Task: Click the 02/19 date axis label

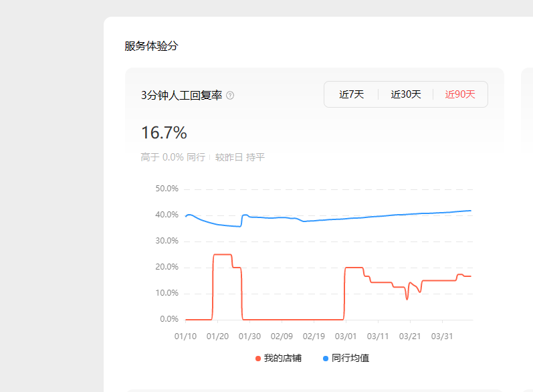Action: 314,336
